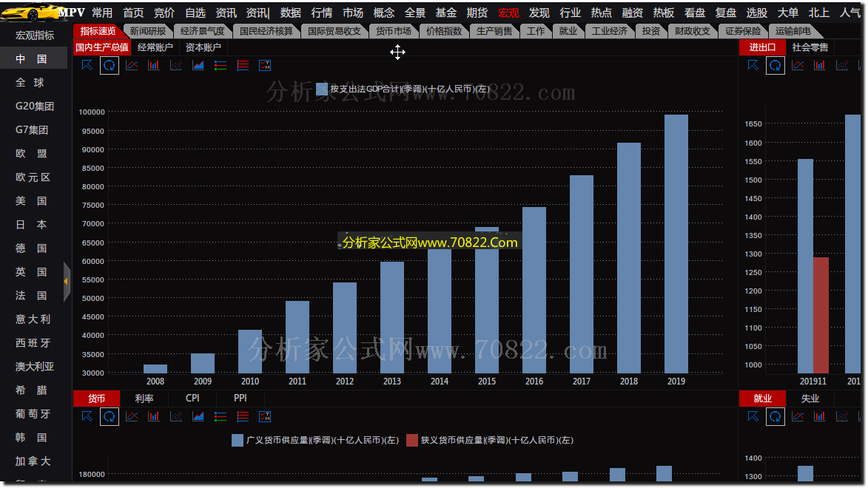Click the refresh icon in the GDP chart toolbar
868x488 pixels.
[110, 65]
